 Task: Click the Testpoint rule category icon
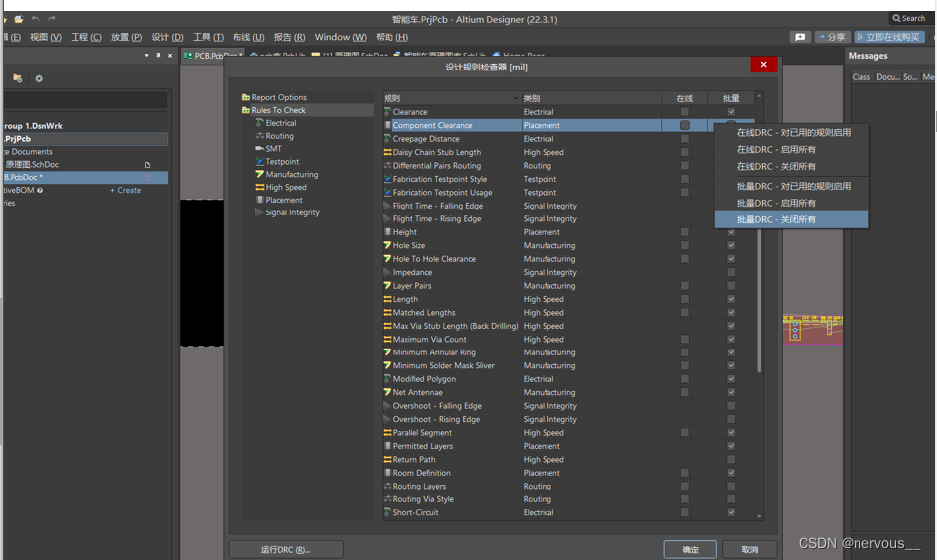pyautogui.click(x=260, y=161)
